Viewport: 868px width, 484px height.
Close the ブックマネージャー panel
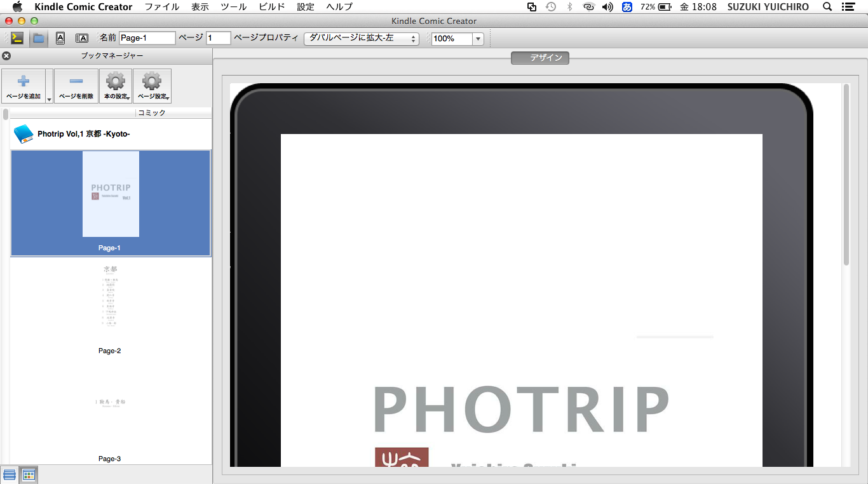[x=6, y=56]
